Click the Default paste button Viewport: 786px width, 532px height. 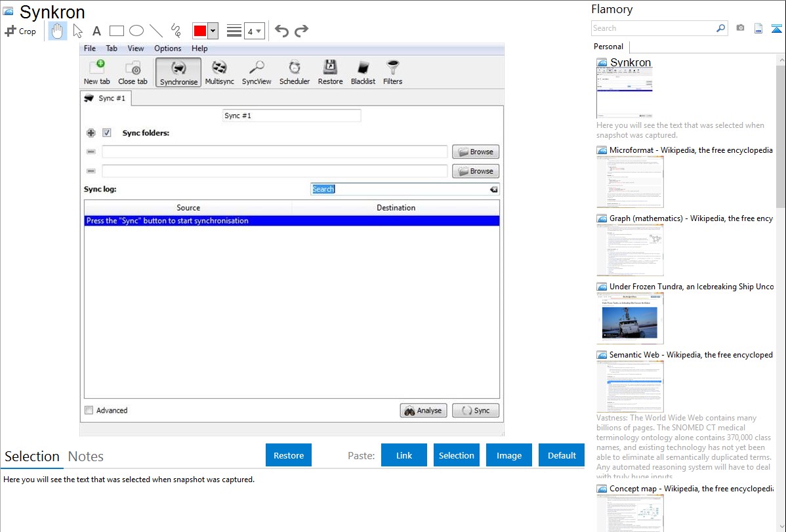pos(562,455)
